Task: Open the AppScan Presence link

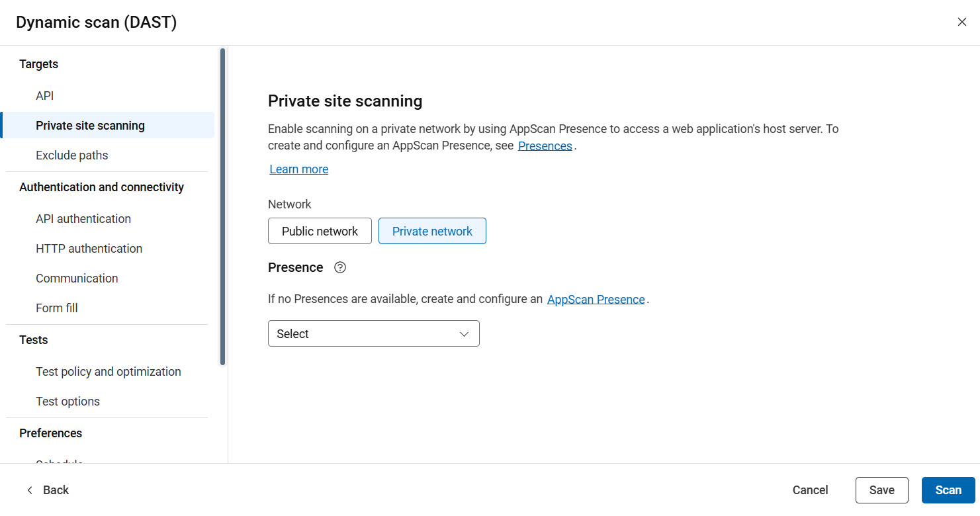Action: point(596,298)
